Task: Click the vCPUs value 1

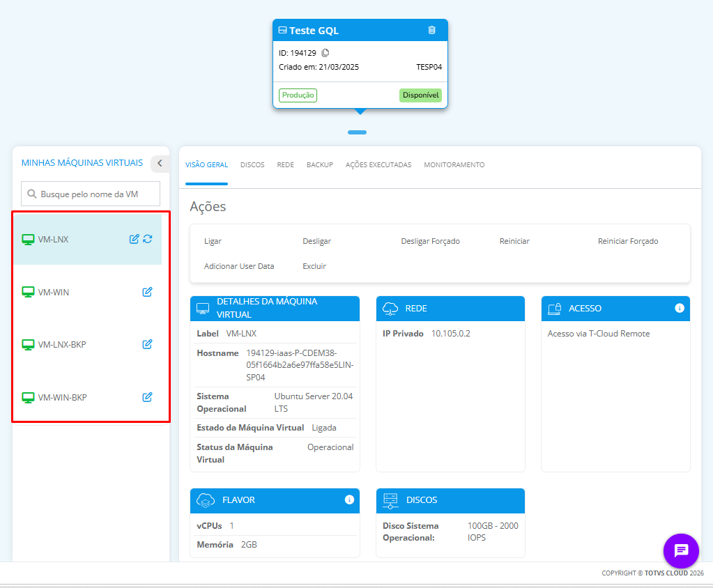Action: click(x=231, y=526)
